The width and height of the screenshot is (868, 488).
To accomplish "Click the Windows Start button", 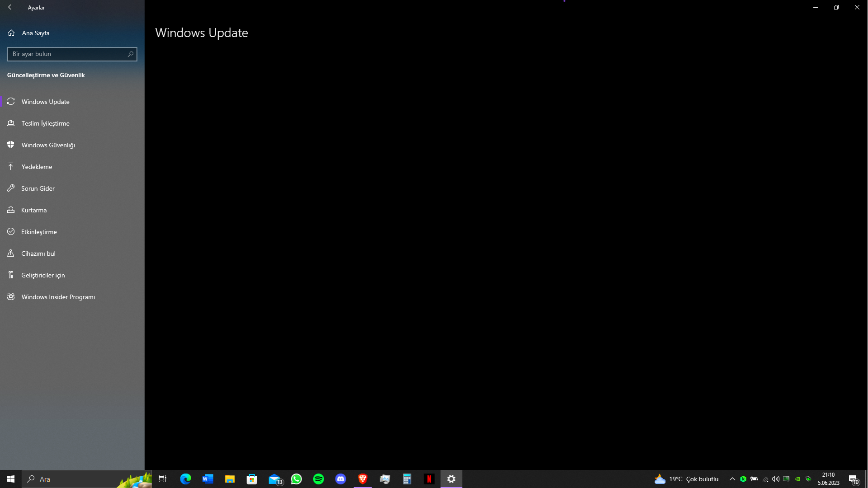I will (x=11, y=479).
